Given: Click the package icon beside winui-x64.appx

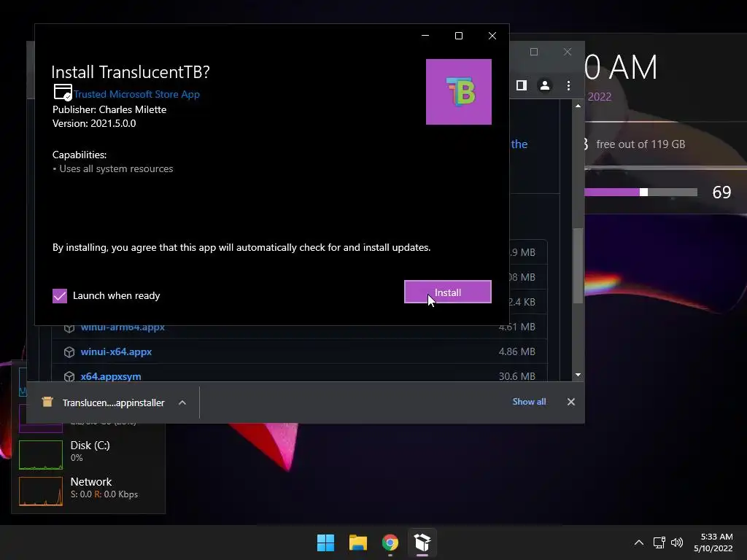Looking at the screenshot, I should 69,352.
